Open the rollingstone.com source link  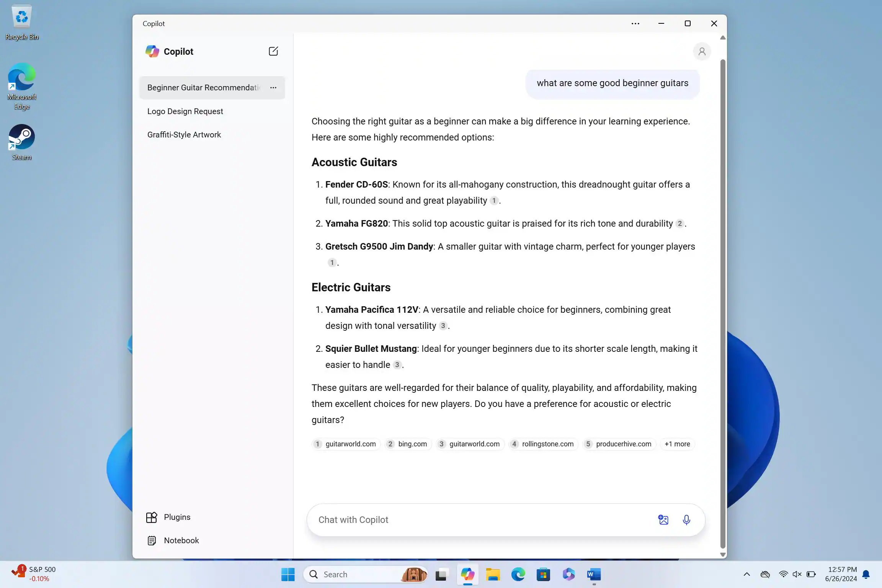pos(543,444)
